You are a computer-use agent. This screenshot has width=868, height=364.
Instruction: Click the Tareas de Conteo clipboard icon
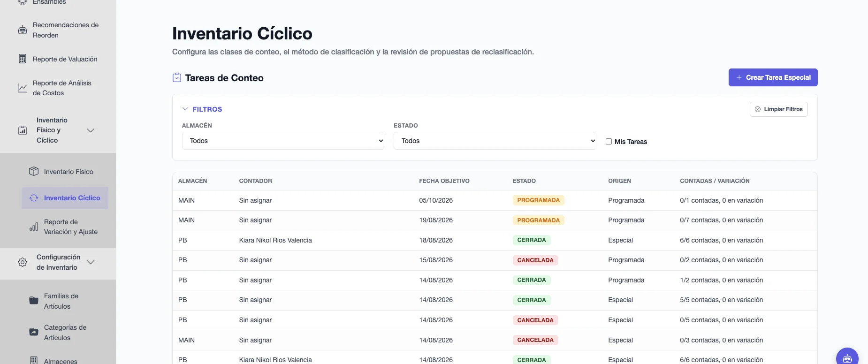pos(177,77)
